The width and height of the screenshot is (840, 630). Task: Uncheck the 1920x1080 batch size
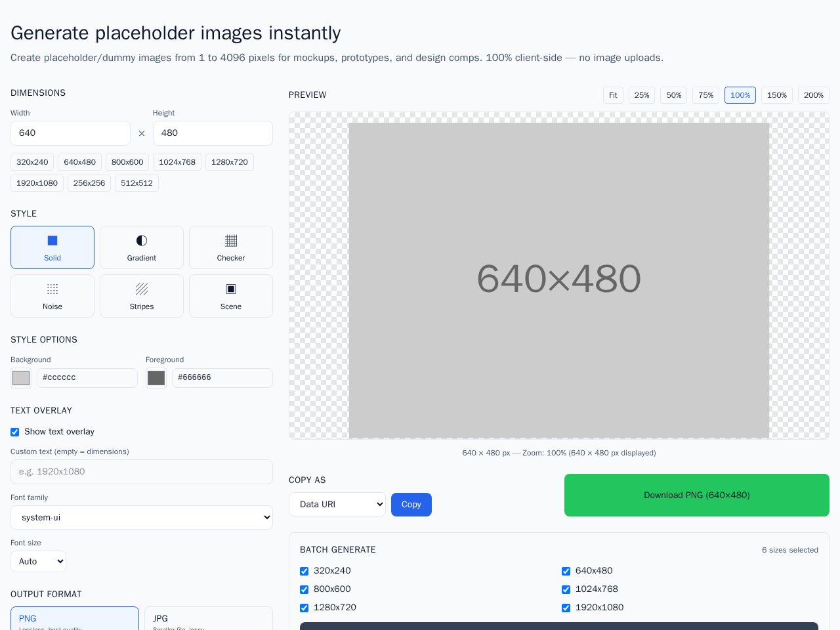pos(566,608)
